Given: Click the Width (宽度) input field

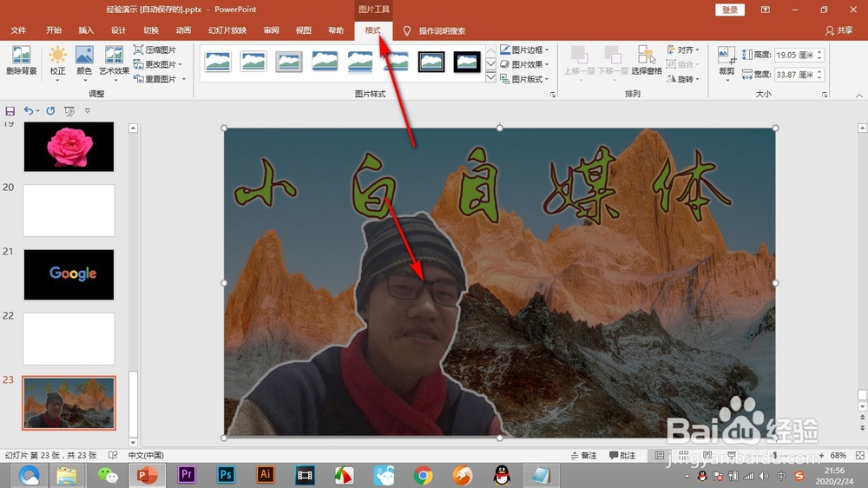Looking at the screenshot, I should [x=794, y=74].
